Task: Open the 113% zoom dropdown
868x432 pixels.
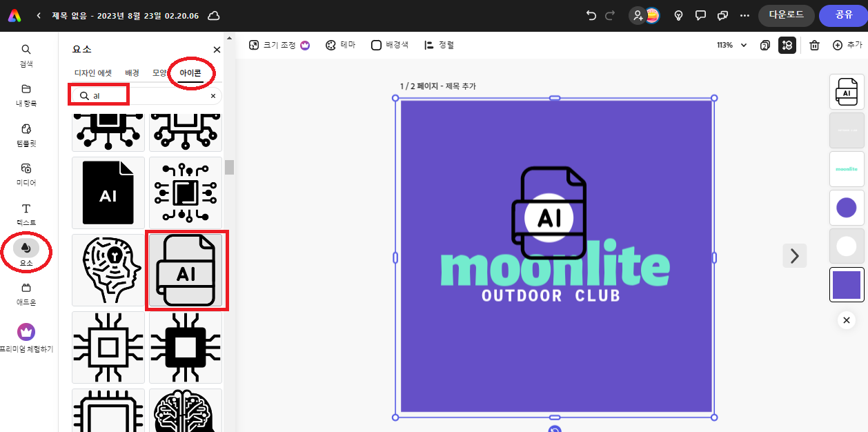Action: (x=732, y=45)
